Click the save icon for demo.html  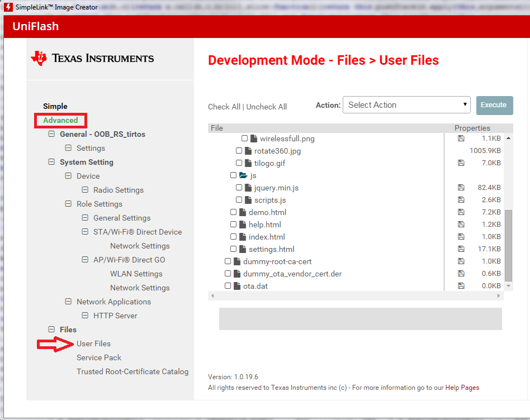point(461,212)
